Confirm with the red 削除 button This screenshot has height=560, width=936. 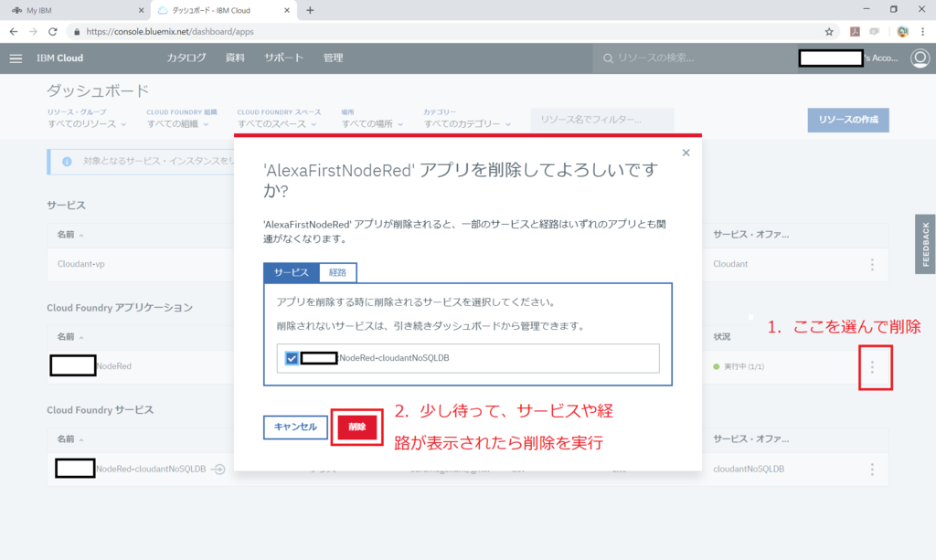[x=357, y=427]
